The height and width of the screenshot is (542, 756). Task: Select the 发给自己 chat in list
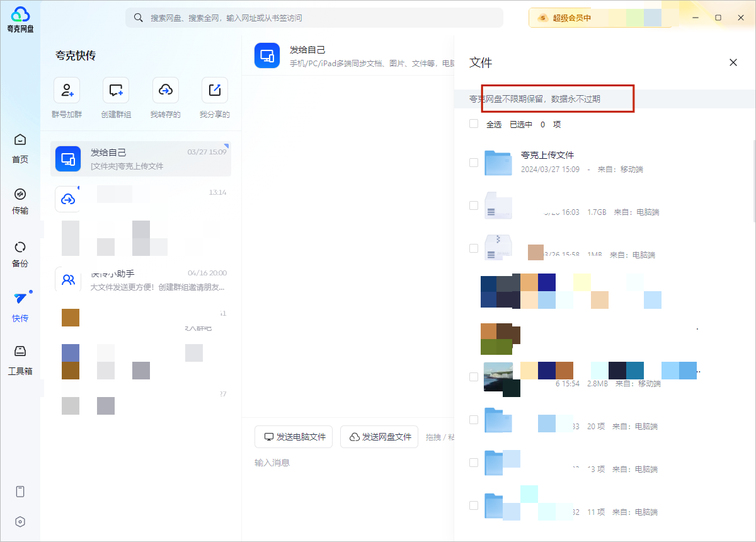pyautogui.click(x=140, y=159)
